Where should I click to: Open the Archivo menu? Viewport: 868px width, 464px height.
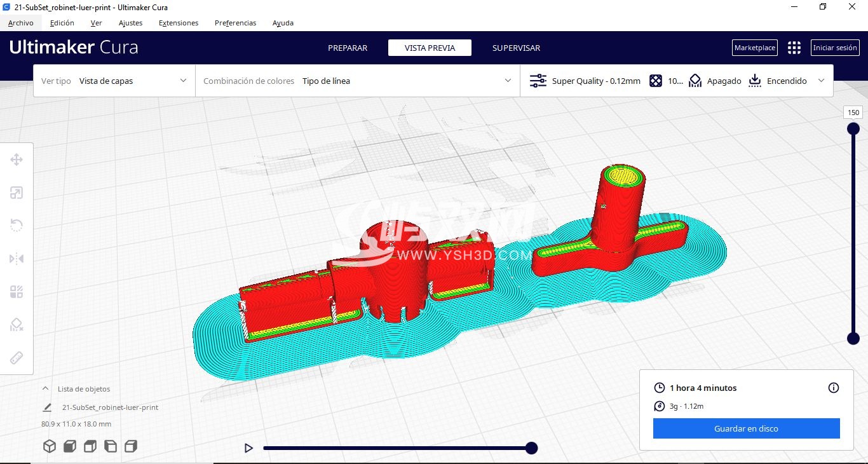[21, 23]
